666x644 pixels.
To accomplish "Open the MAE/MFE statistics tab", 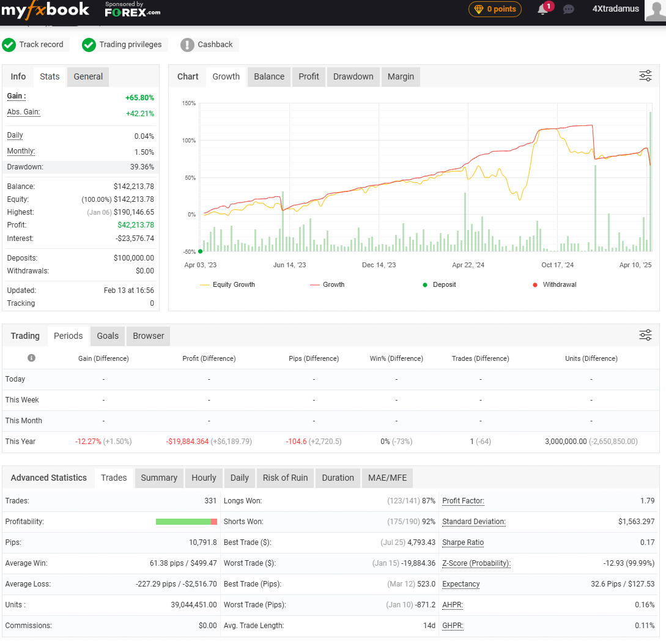I will coord(387,478).
